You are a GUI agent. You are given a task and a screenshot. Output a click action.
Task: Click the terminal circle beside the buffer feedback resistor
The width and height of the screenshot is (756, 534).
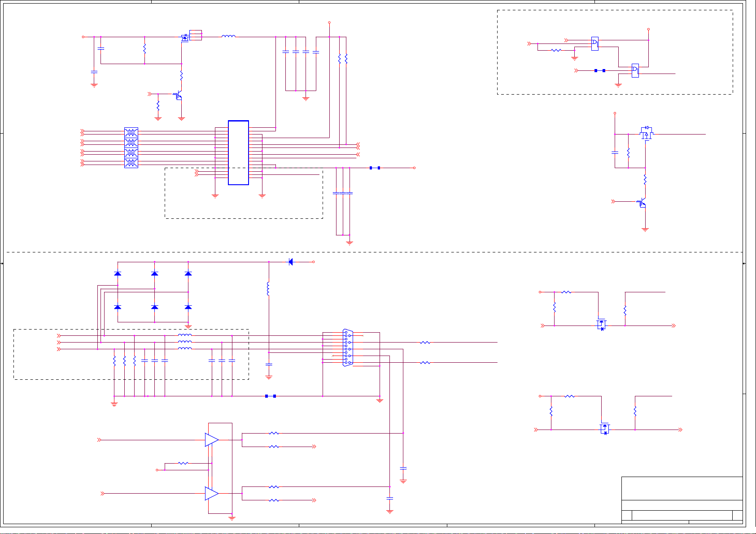(x=157, y=470)
